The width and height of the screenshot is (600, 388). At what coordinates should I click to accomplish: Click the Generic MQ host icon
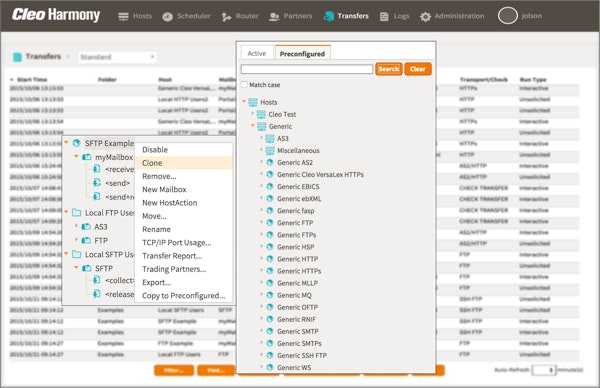pos(270,295)
